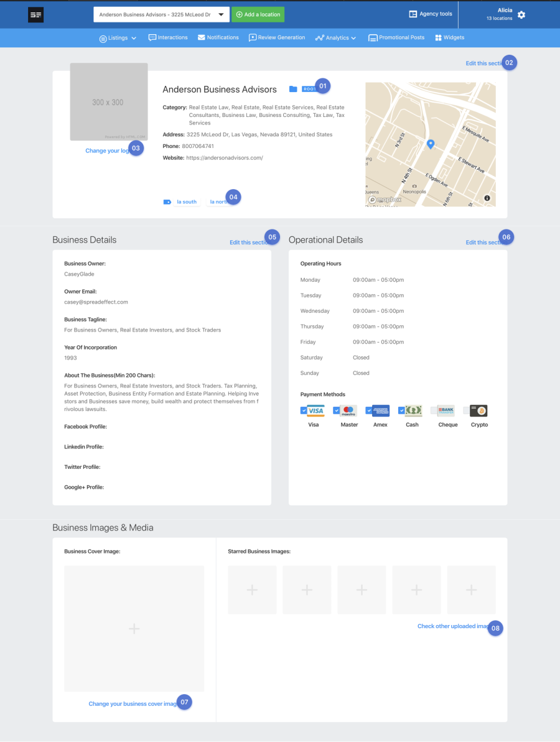This screenshot has height=742, width=560.
Task: Click the Anderson Business Advisors heading
Action: pyautogui.click(x=220, y=90)
